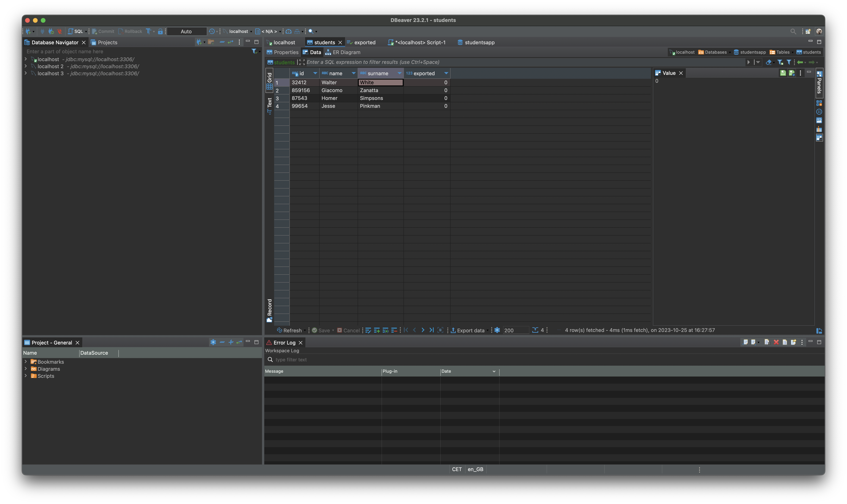Open the Properties sub-tab
This screenshot has width=847, height=504.
(x=282, y=52)
